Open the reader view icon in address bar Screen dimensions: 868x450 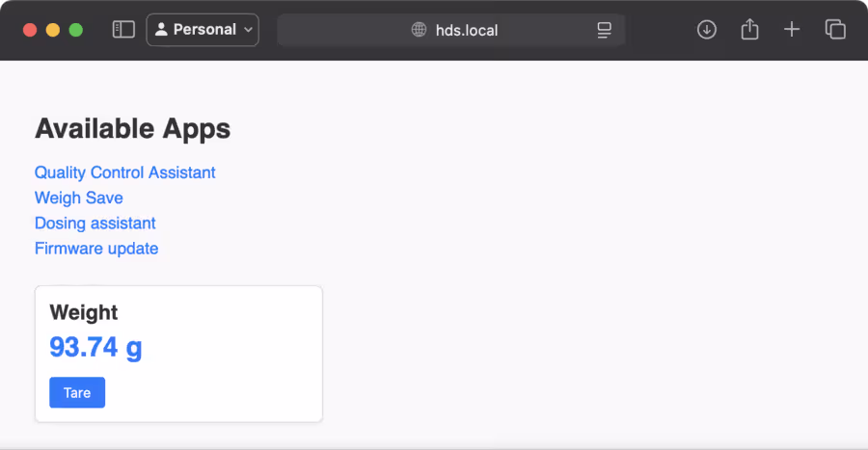605,30
